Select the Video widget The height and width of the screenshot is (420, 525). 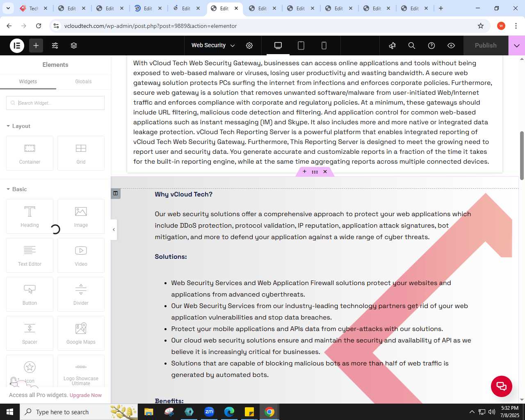click(81, 255)
